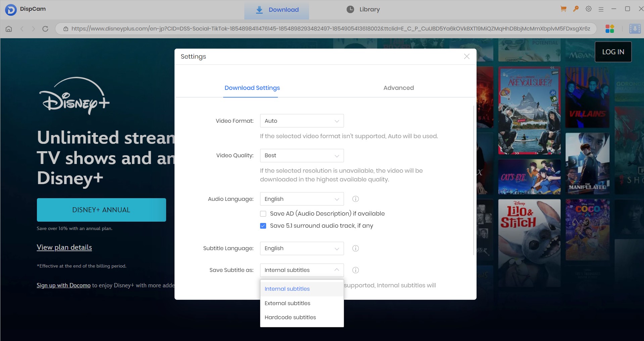This screenshot has height=341, width=644.
Task: Expand the Subtitle Language dropdown
Action: click(x=302, y=248)
